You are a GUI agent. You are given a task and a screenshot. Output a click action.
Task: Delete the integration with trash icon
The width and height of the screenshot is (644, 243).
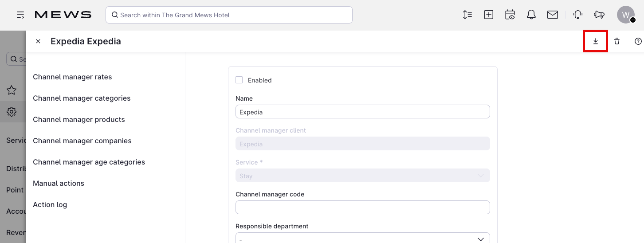point(617,41)
